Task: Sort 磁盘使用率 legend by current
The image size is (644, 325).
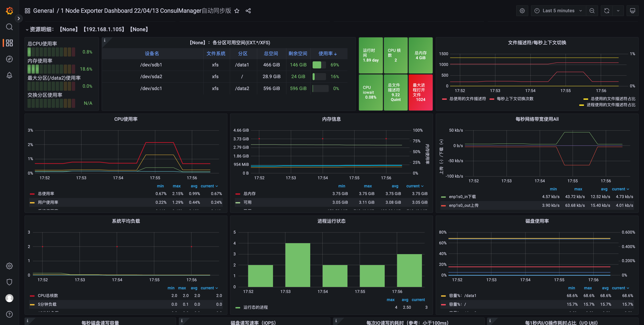Action: 620,288
